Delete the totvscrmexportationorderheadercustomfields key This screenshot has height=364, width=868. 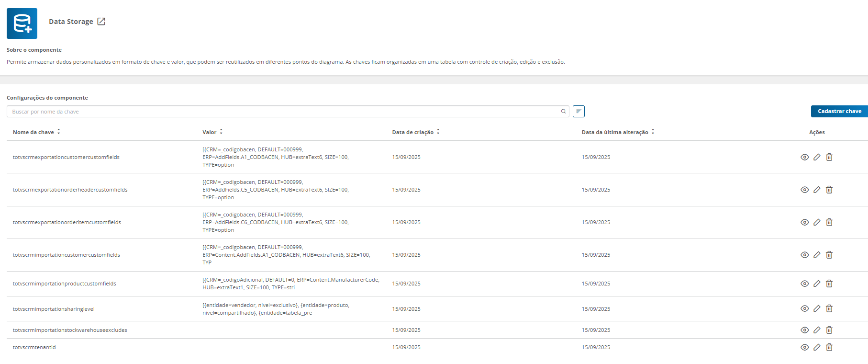829,190
